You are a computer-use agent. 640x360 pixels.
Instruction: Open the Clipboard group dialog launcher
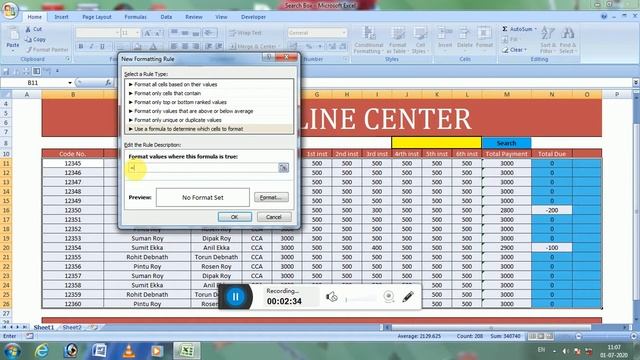pos(68,59)
